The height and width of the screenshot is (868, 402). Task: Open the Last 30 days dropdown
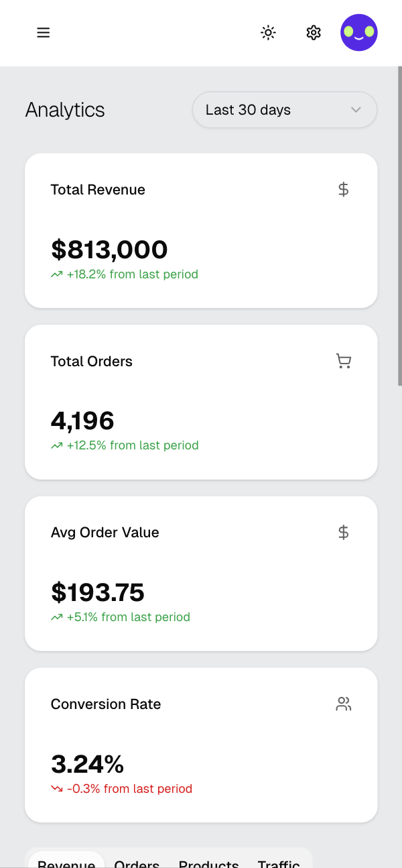pos(284,109)
